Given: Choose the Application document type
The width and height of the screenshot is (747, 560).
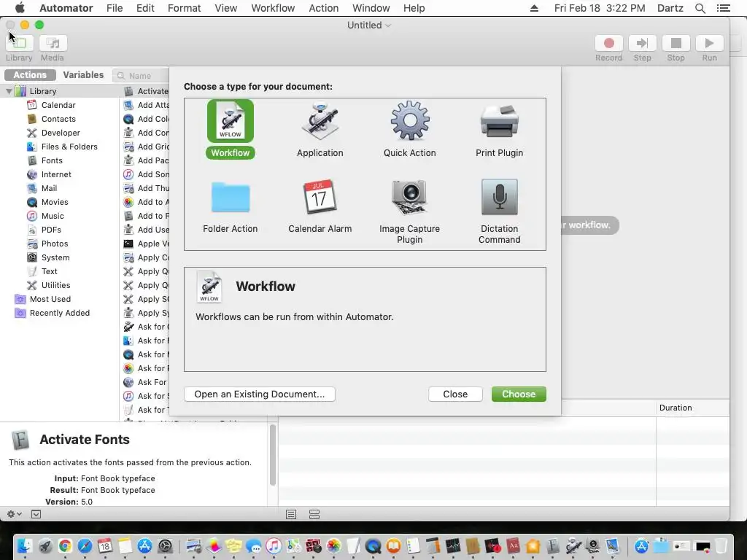Looking at the screenshot, I should (x=320, y=130).
